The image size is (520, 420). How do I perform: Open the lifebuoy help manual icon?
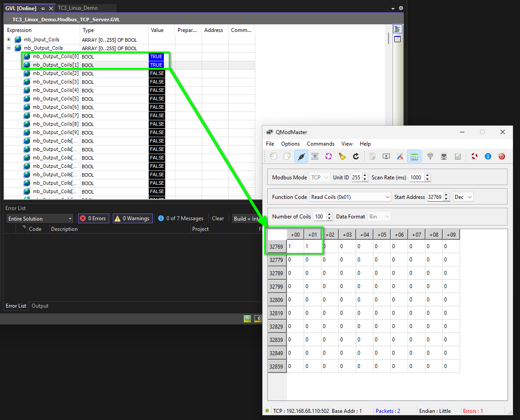[x=474, y=156]
